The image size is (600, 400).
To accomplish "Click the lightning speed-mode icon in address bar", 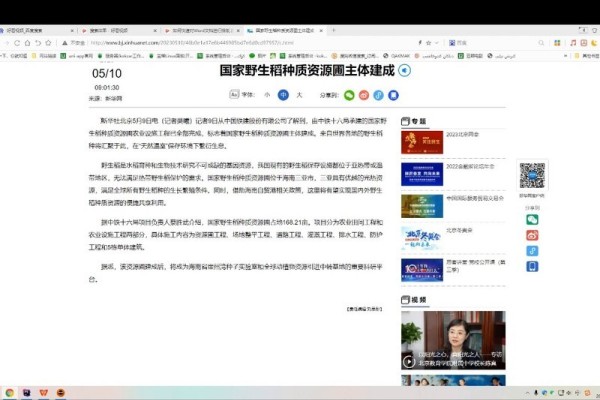I will (x=420, y=43).
